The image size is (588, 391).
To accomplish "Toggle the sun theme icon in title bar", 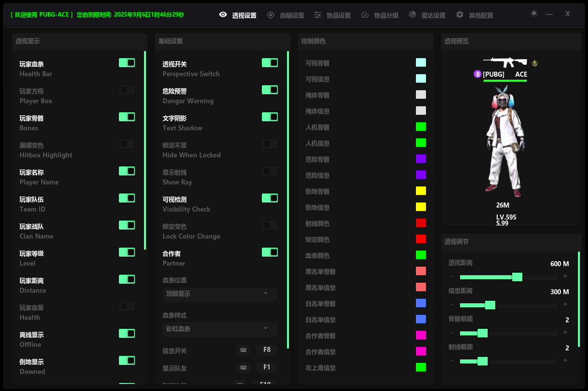I will (534, 14).
